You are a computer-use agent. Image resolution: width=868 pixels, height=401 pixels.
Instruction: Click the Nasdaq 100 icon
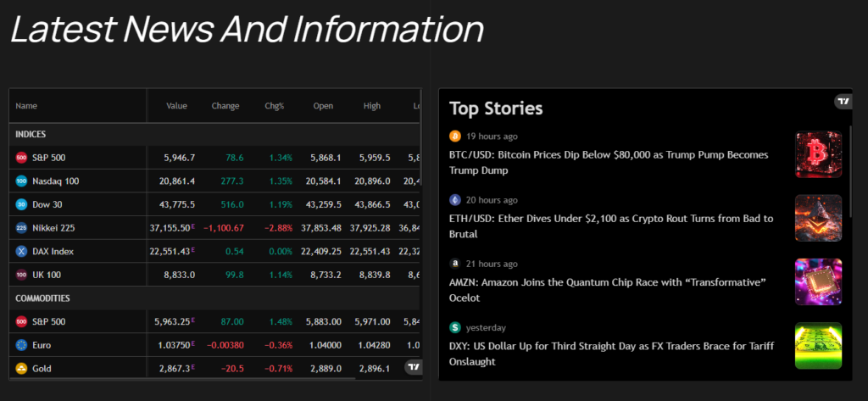coord(22,181)
